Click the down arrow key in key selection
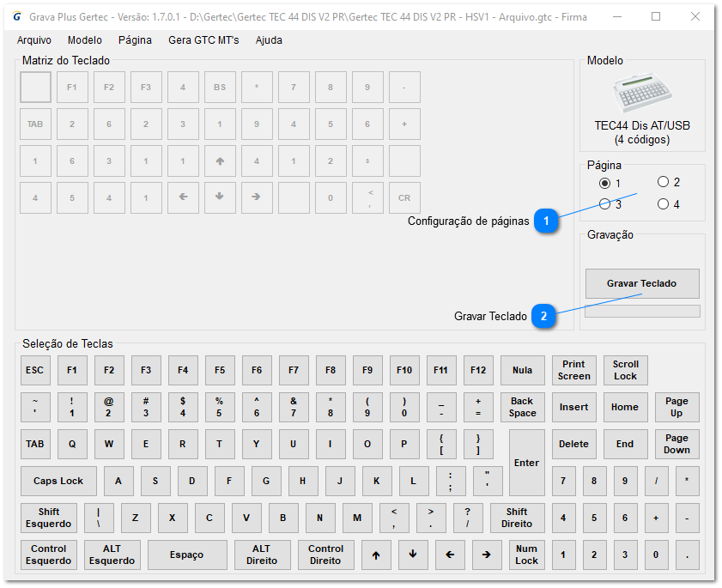 pyautogui.click(x=413, y=555)
